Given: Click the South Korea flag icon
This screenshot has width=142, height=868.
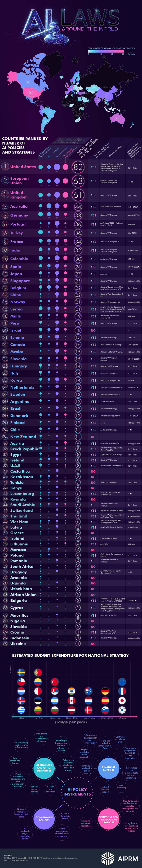Looking at the screenshot, I should click(x=122, y=710).
